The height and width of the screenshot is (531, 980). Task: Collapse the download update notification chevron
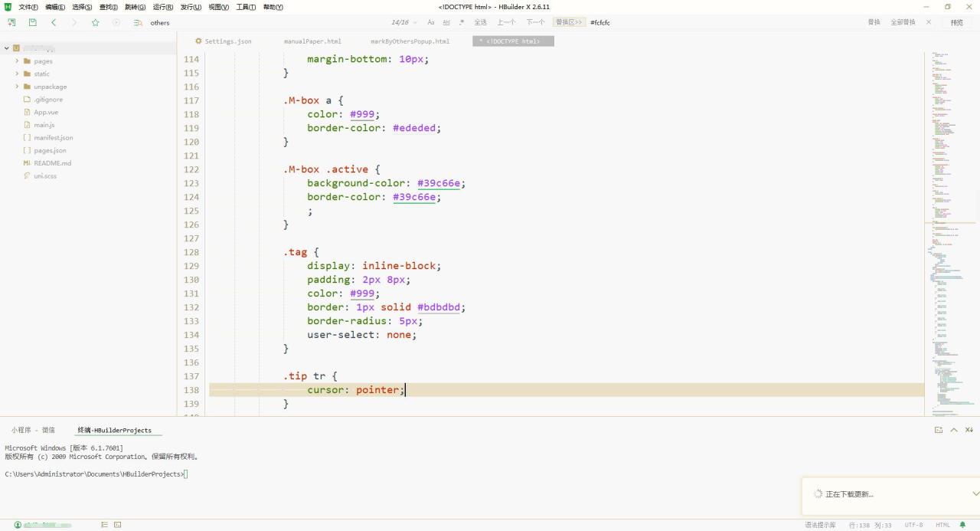click(975, 493)
